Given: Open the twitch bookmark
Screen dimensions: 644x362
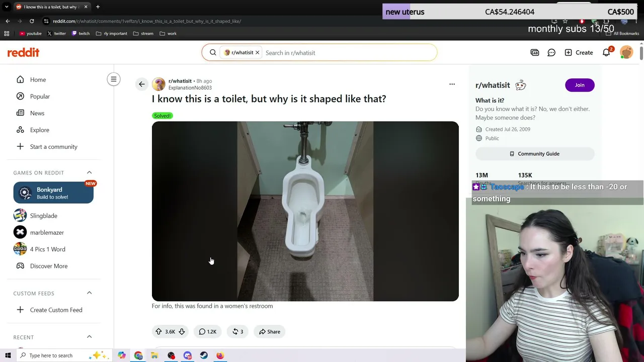Looking at the screenshot, I should (80, 33).
